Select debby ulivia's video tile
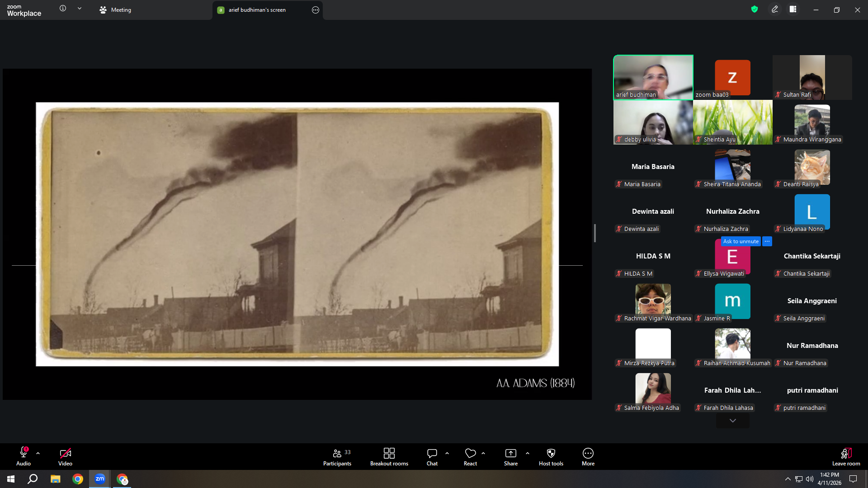Viewport: 868px width, 488px height. click(653, 122)
